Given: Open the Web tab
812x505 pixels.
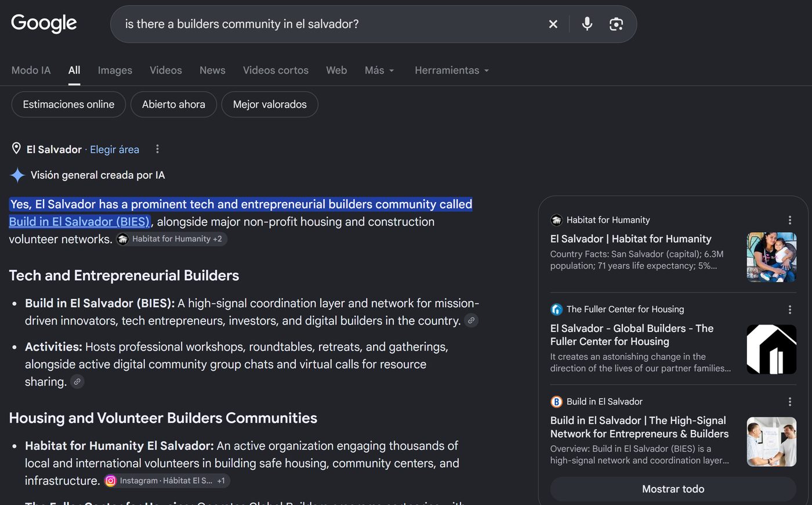Looking at the screenshot, I should [x=336, y=70].
